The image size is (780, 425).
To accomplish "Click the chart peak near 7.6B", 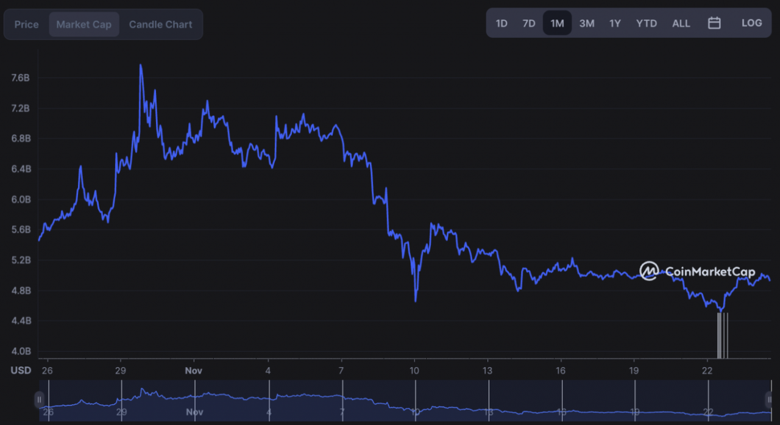I will pyautogui.click(x=140, y=66).
